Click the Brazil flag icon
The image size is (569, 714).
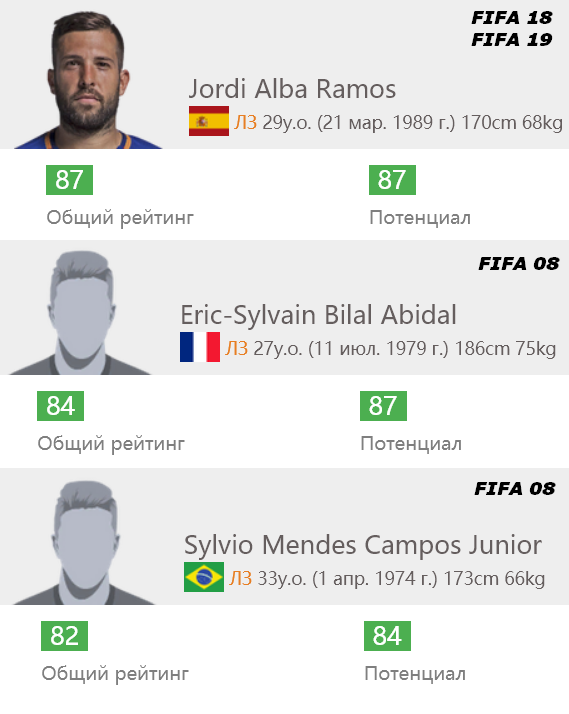[x=204, y=577]
